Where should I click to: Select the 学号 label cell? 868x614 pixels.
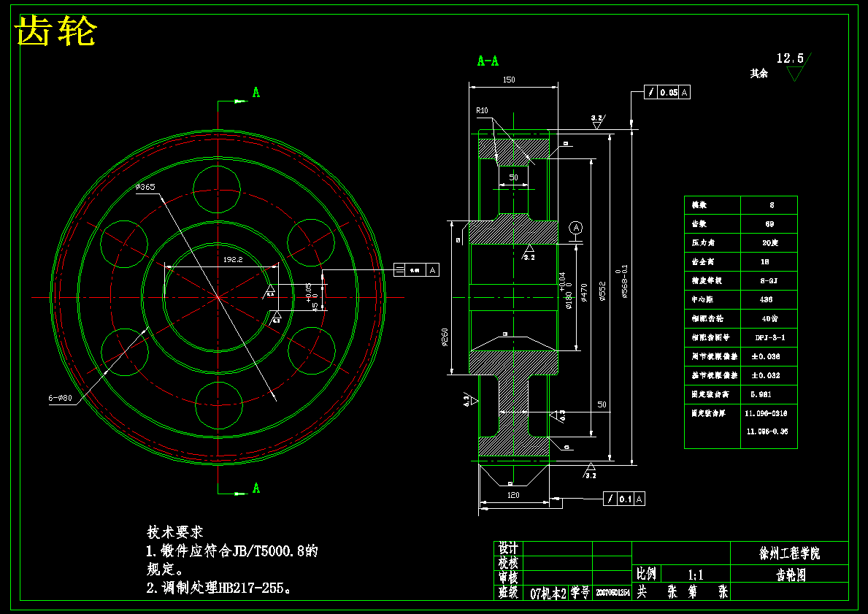coord(580,593)
